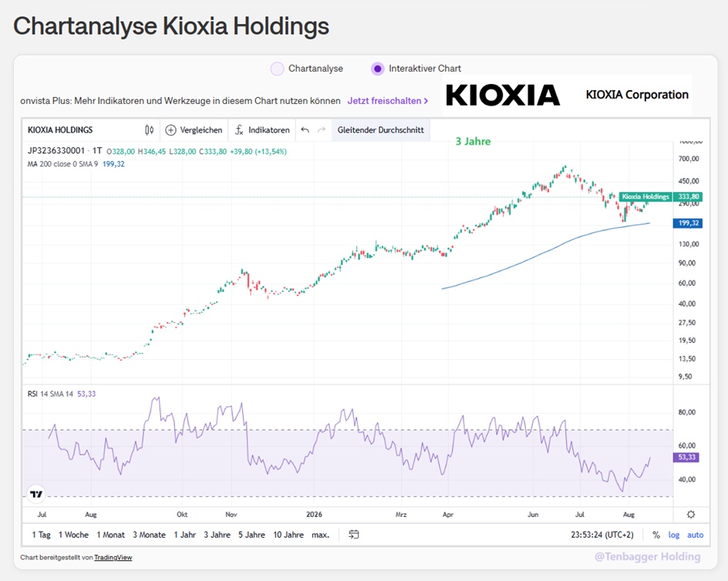The width and height of the screenshot is (728, 581).
Task: Click the 333,80 price label on axis
Action: 689,196
